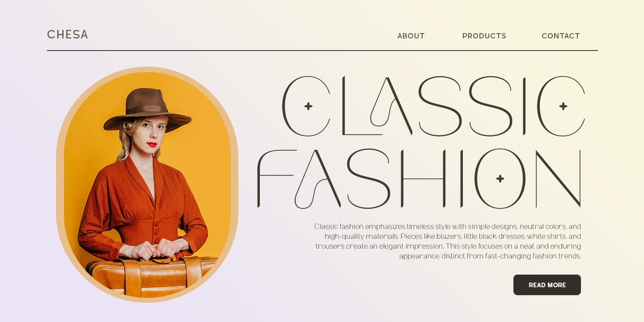
Task: Click the brown hat in the portrait
Action: click(x=147, y=110)
